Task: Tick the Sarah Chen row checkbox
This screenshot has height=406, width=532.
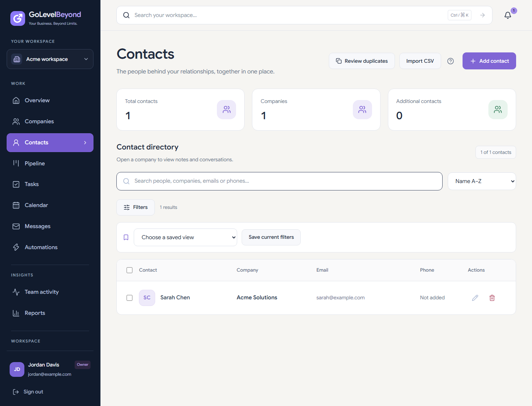Action: pos(129,298)
